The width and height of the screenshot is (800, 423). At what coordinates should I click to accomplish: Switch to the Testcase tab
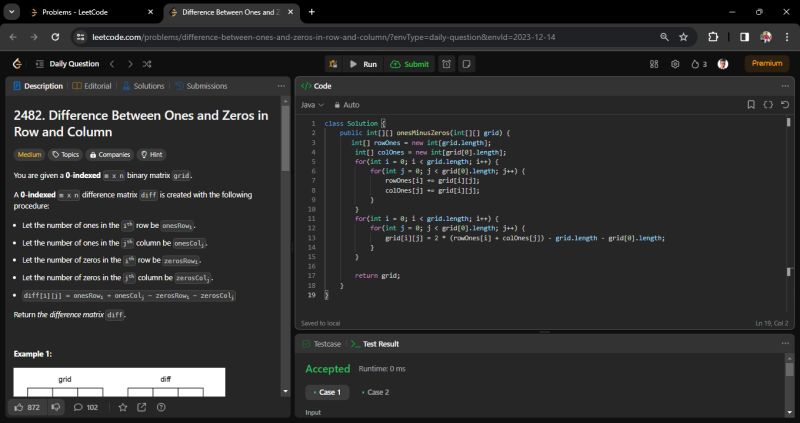point(321,344)
